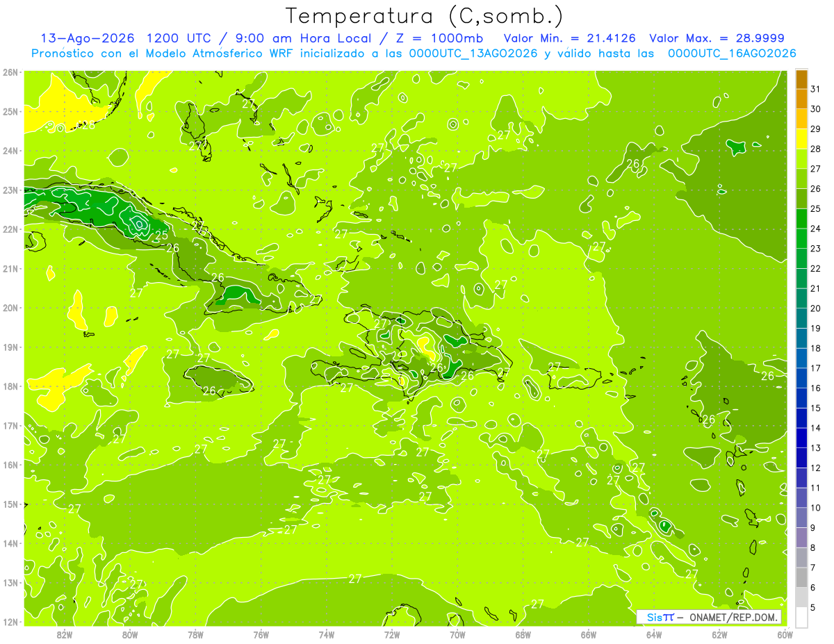Click the '20N' latitude axis label
Screen dimensions: 834x644
point(10,308)
